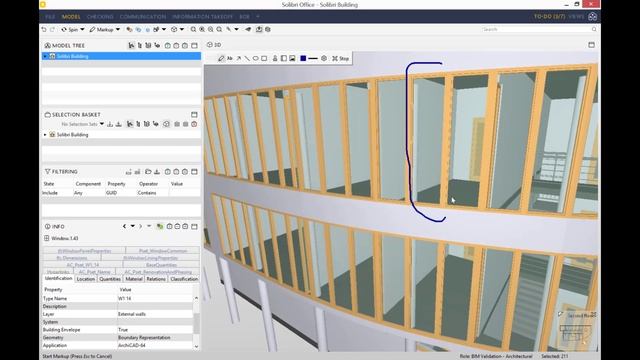Open Info history back dropdown arrow
The image size is (640, 360).
click(133, 227)
